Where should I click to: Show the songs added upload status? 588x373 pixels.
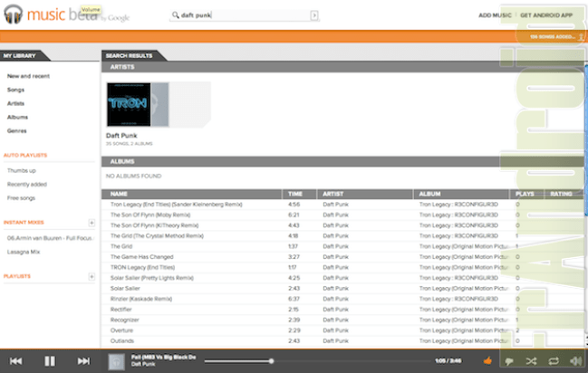(x=556, y=37)
